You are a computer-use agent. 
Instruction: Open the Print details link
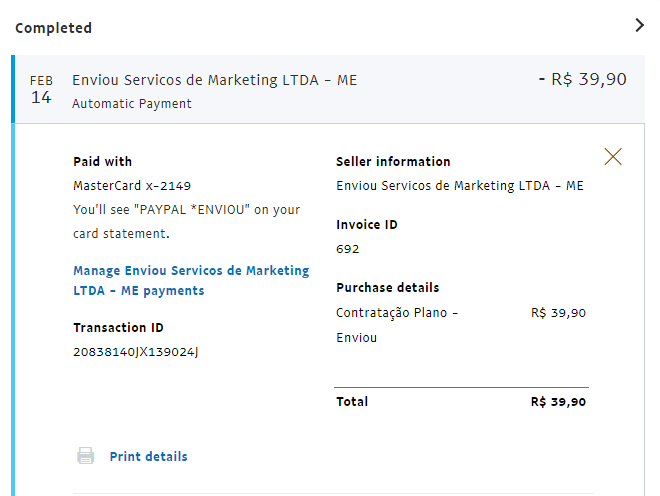(148, 456)
